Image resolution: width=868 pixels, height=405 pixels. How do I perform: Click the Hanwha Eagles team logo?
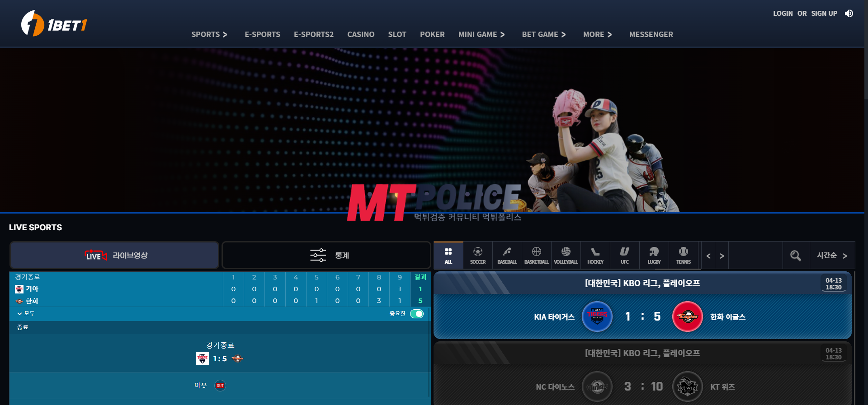pyautogui.click(x=687, y=316)
